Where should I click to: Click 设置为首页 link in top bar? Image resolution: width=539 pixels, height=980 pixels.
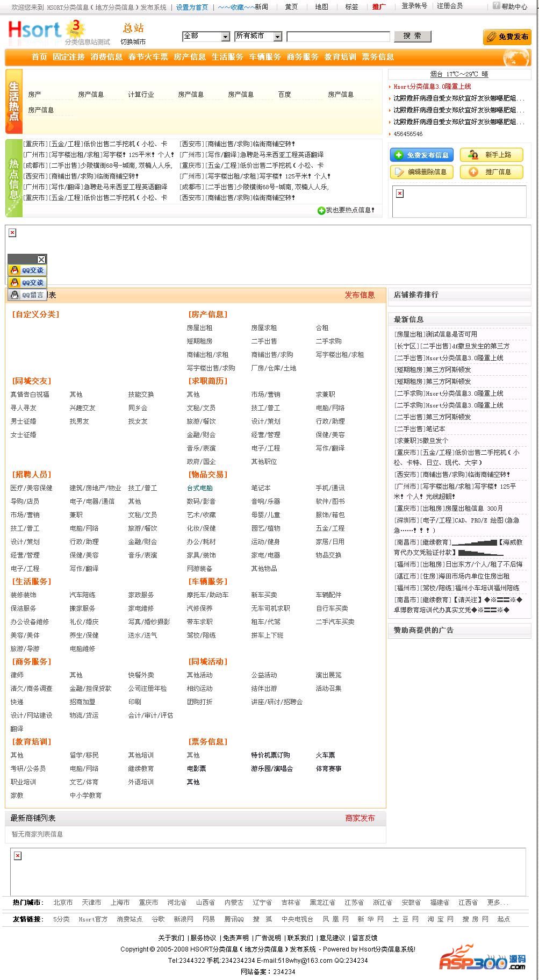(x=192, y=7)
